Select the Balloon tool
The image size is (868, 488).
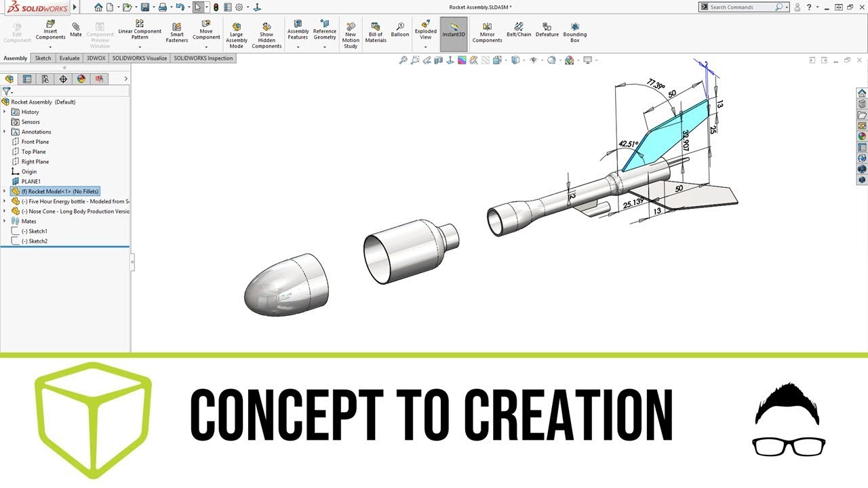click(x=400, y=30)
